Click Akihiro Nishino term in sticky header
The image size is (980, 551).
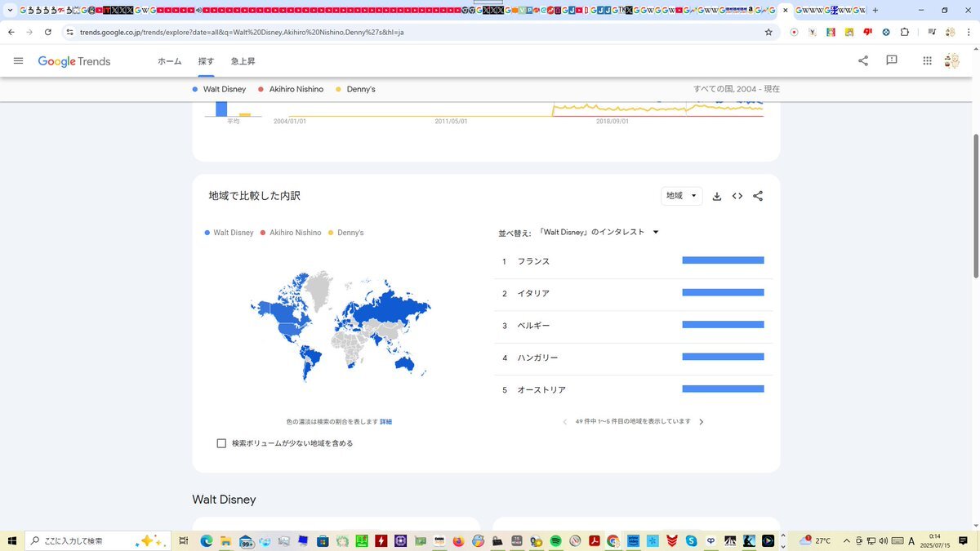[x=296, y=89]
